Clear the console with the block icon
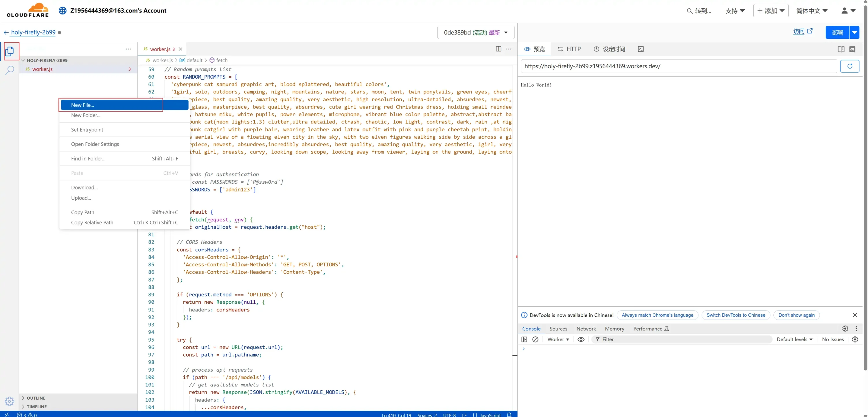868x417 pixels. click(535, 339)
